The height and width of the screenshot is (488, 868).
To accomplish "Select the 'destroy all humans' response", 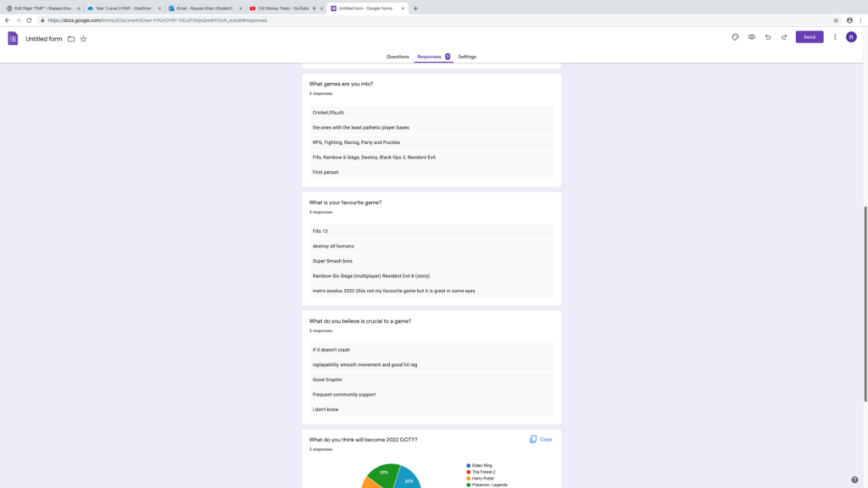I will click(x=431, y=247).
